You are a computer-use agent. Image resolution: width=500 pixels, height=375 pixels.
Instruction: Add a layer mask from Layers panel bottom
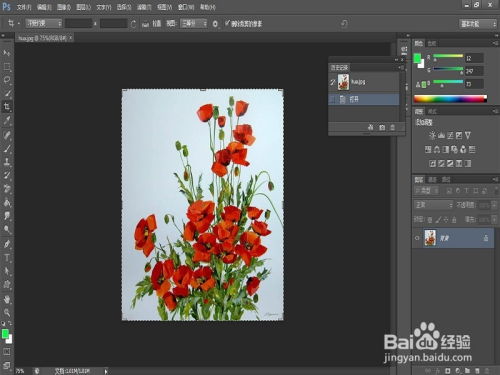[x=448, y=370]
